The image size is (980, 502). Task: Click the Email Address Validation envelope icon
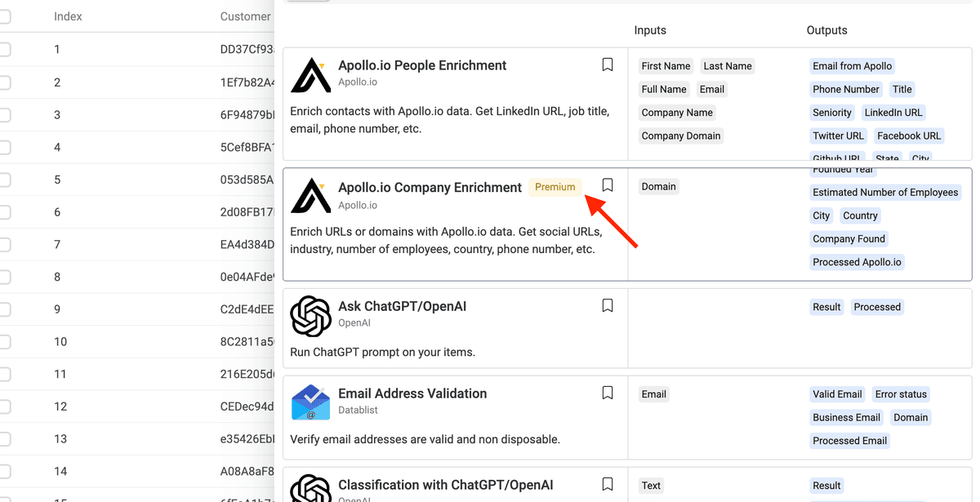pyautogui.click(x=311, y=403)
